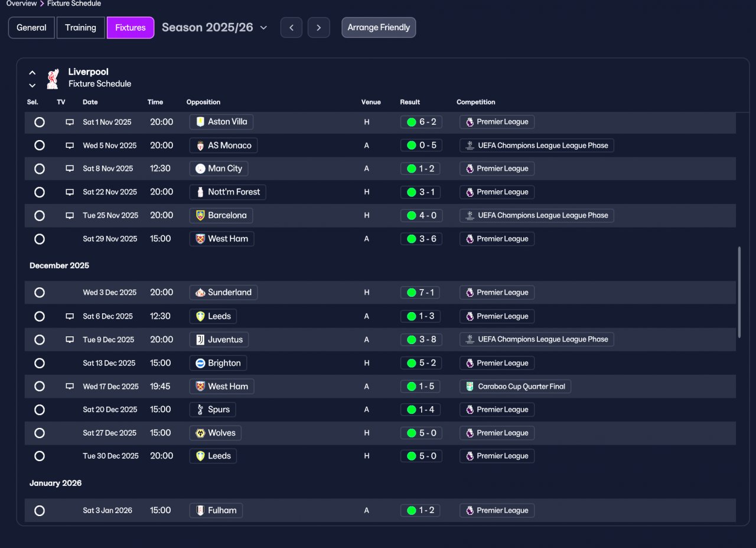Click the Result column header
The width and height of the screenshot is (756, 548).
(410, 102)
